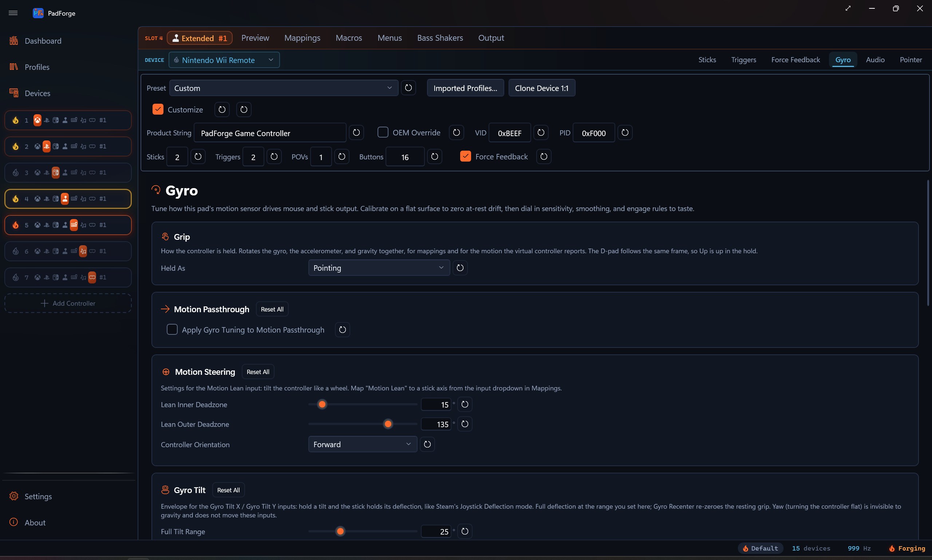The image size is (932, 560).
Task: Open the Force Feedback sub-tab
Action: tap(795, 60)
